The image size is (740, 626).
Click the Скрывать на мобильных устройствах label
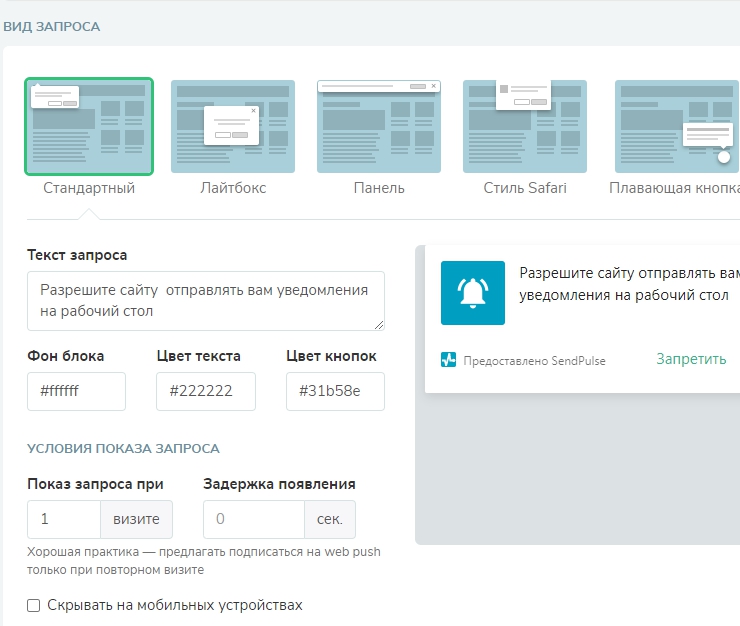[x=175, y=605]
